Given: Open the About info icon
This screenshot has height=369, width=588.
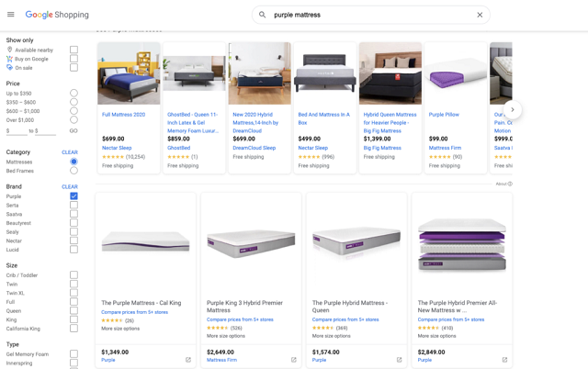Looking at the screenshot, I should pos(510,184).
